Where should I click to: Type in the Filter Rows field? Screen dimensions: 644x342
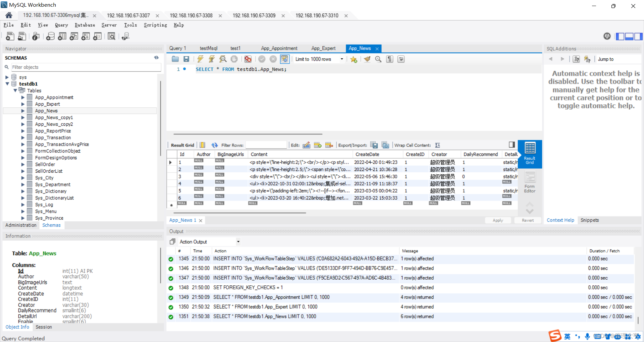coord(266,145)
